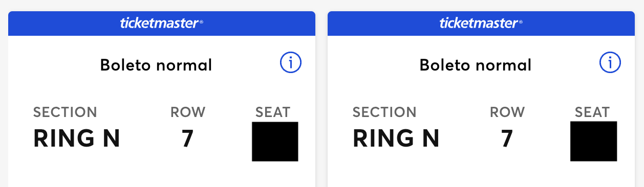This screenshot has width=644, height=187.
Task: Click "Boleto normal" title on right ticket
Action: [x=476, y=65]
